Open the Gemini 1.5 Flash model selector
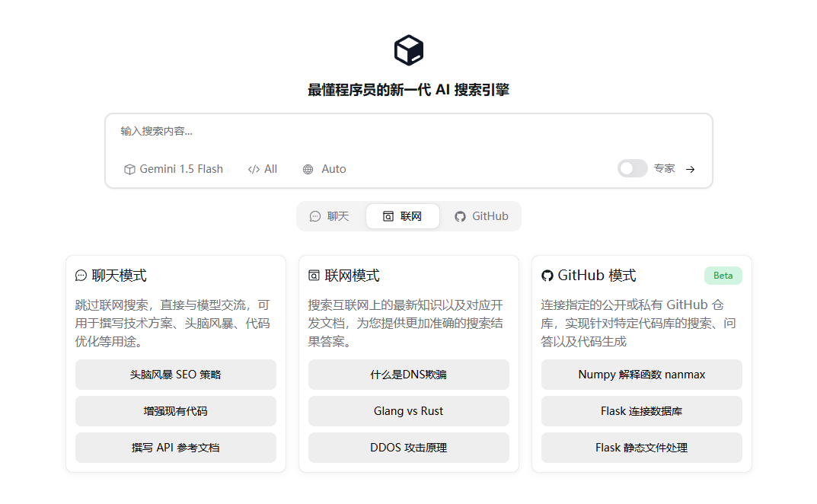The image size is (817, 504). point(174,169)
